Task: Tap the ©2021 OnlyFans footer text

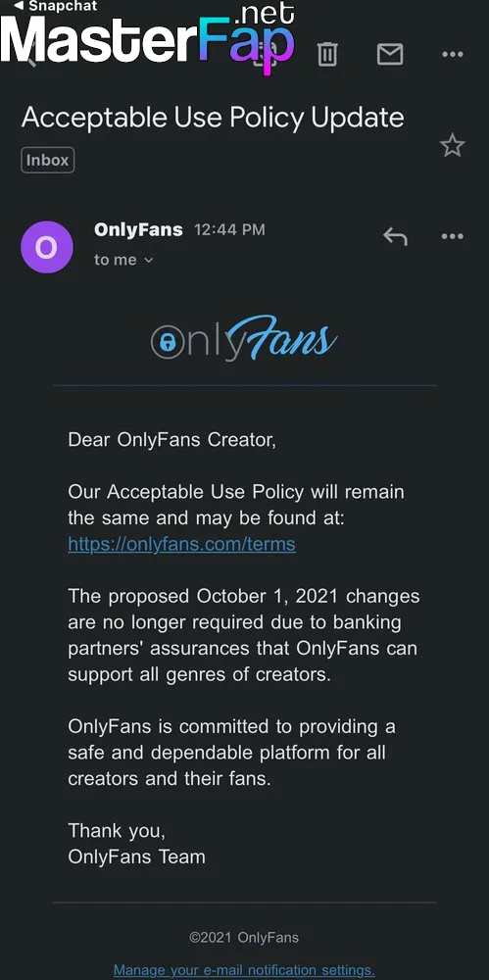Action: coord(244,937)
